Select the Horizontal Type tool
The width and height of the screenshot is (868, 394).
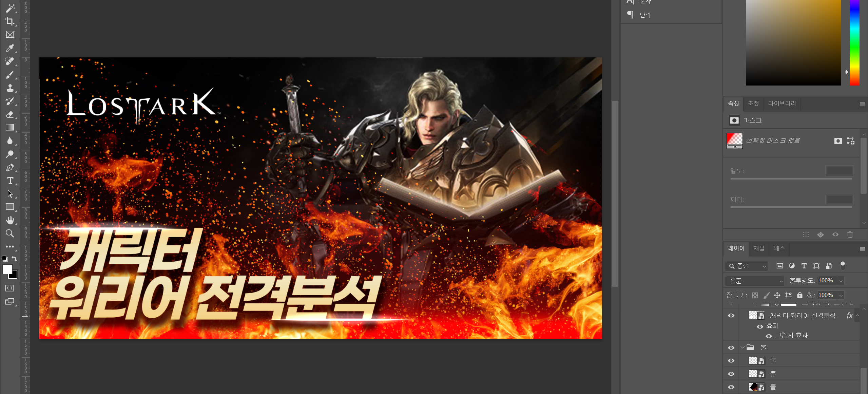coord(10,181)
